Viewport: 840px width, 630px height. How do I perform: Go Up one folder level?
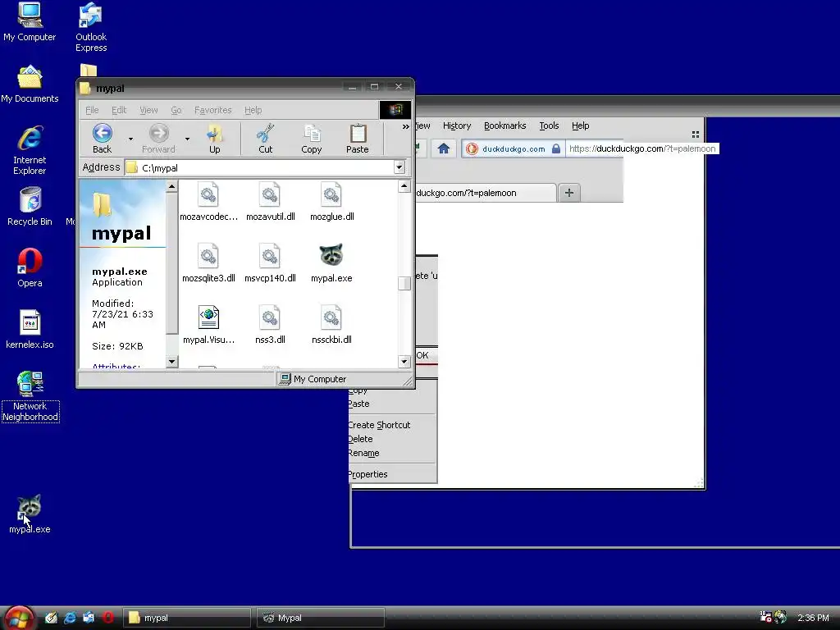pyautogui.click(x=214, y=139)
